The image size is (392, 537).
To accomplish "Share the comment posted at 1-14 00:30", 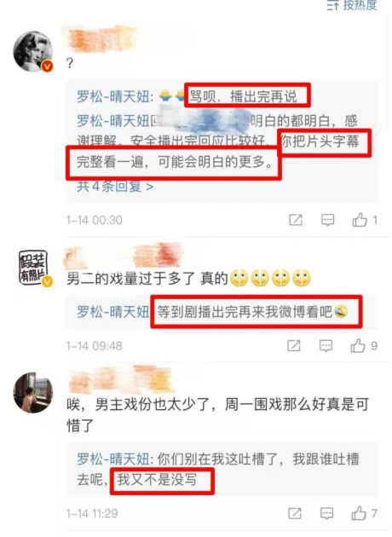I will pyautogui.click(x=296, y=220).
